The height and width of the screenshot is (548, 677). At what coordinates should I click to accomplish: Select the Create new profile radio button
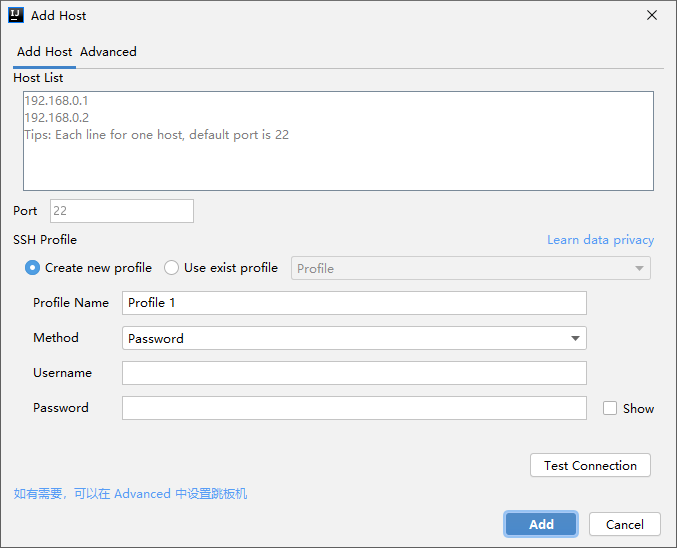coord(33,268)
